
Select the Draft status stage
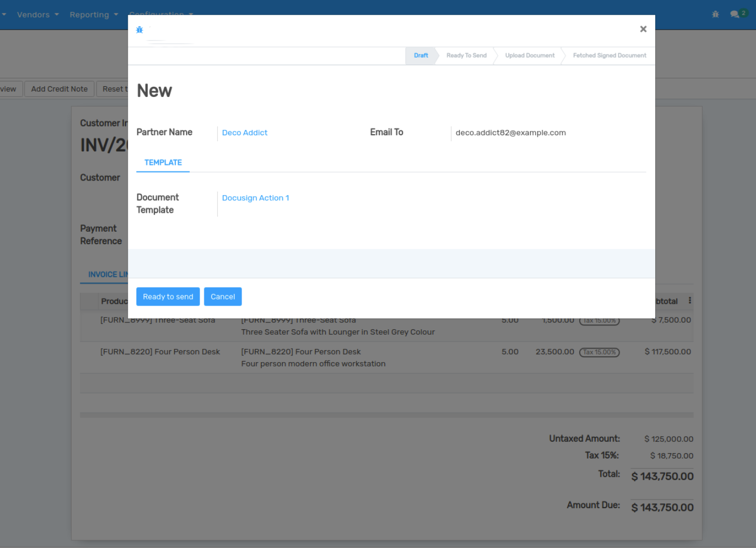[421, 56]
